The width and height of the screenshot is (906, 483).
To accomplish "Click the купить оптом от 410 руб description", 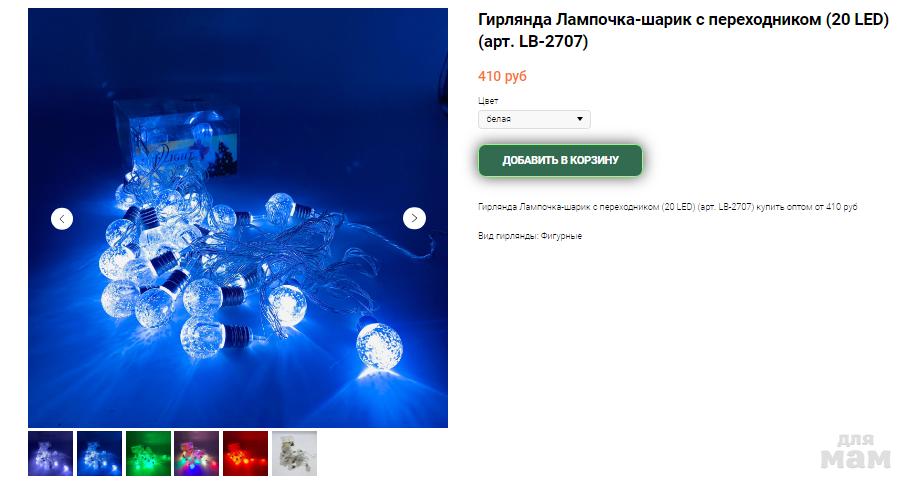I will pyautogui.click(x=667, y=207).
